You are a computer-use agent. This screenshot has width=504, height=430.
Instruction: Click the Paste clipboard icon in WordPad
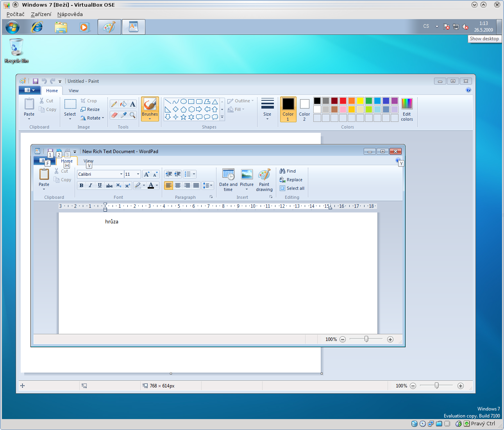[x=44, y=175]
